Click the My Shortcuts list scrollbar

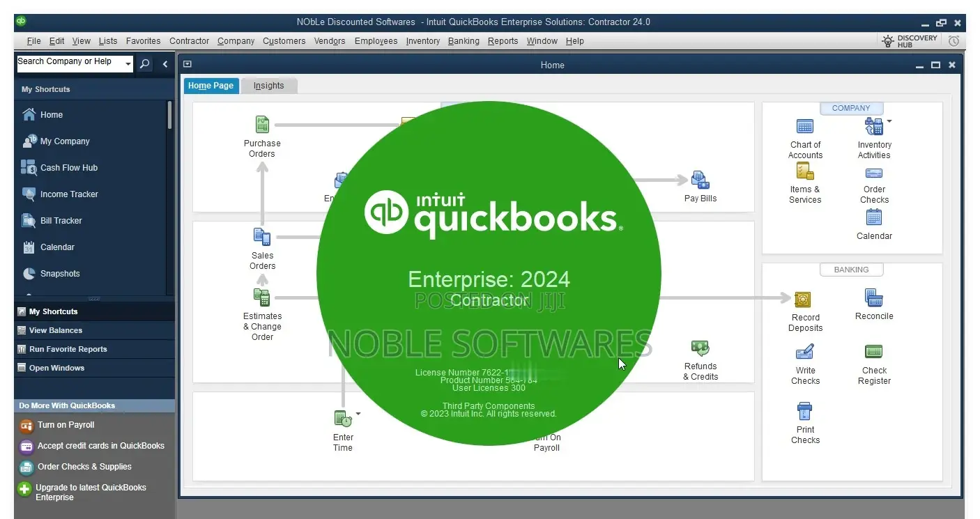pos(169,115)
